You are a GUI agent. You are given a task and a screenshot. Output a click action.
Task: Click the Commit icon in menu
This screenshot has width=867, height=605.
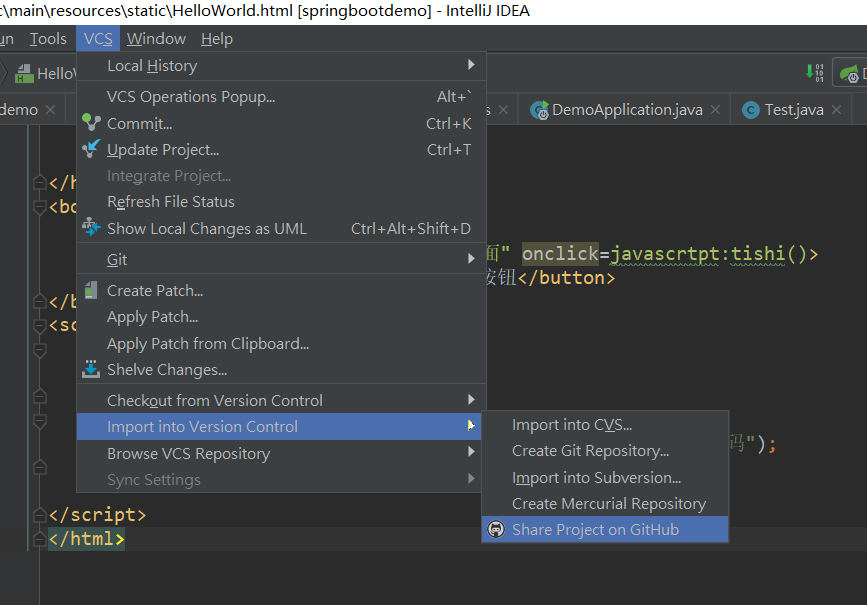(x=91, y=122)
